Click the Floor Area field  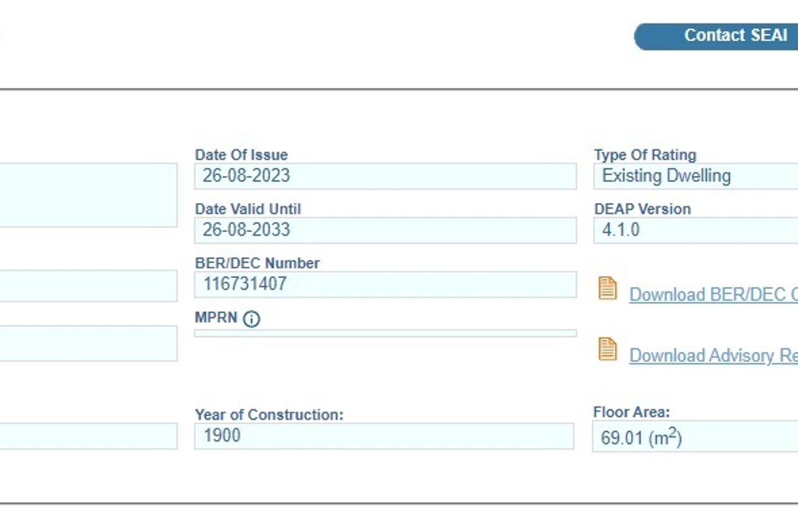(695, 437)
